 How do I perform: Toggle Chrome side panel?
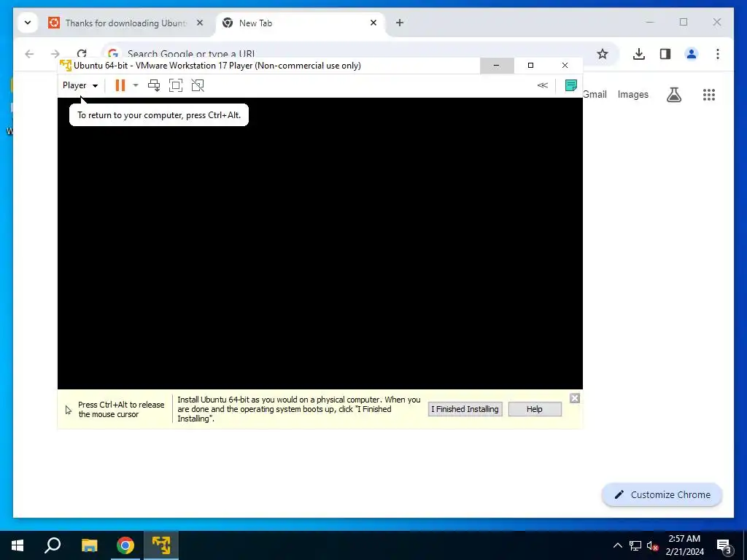pos(665,54)
